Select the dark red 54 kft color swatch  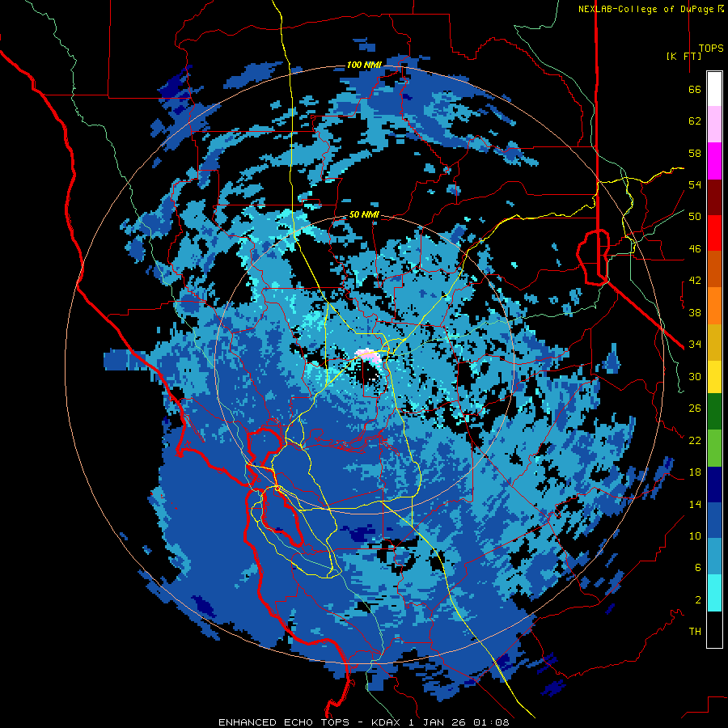click(x=714, y=197)
